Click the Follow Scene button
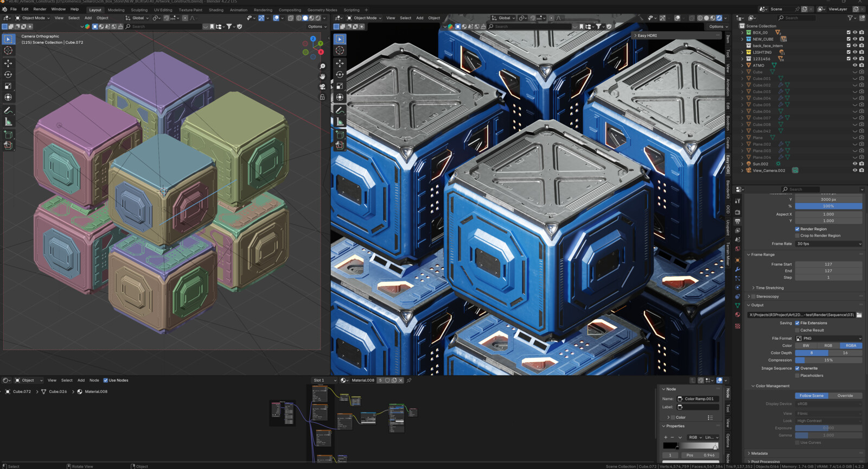Screen dimensions: 868x469 pos(812,396)
